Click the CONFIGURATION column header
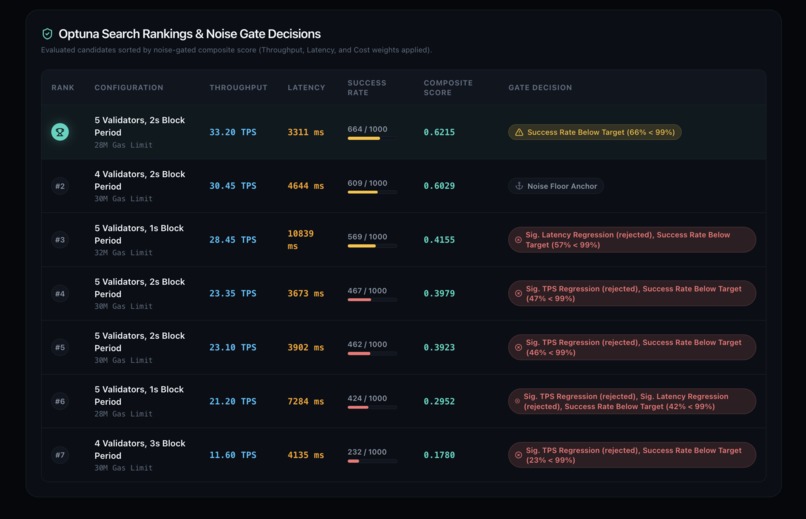Screen dimensions: 806x519 pos(129,88)
